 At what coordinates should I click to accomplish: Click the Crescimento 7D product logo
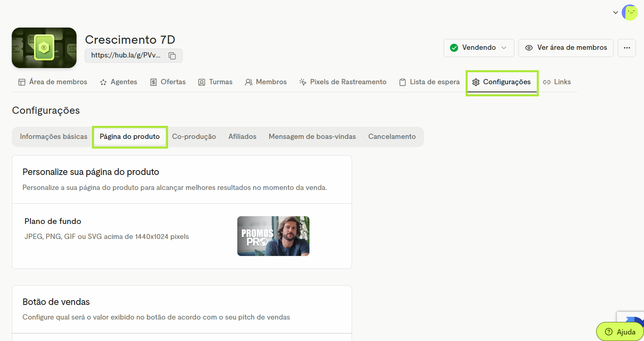coord(44,48)
